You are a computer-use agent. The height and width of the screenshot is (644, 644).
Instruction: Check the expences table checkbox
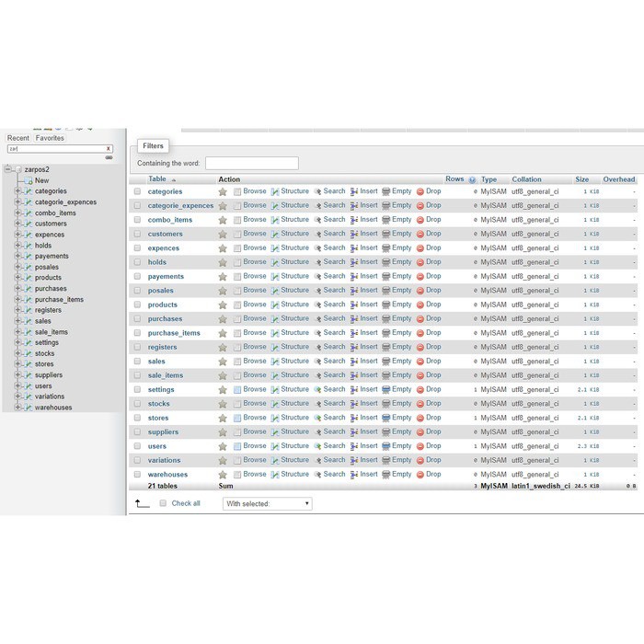point(138,248)
